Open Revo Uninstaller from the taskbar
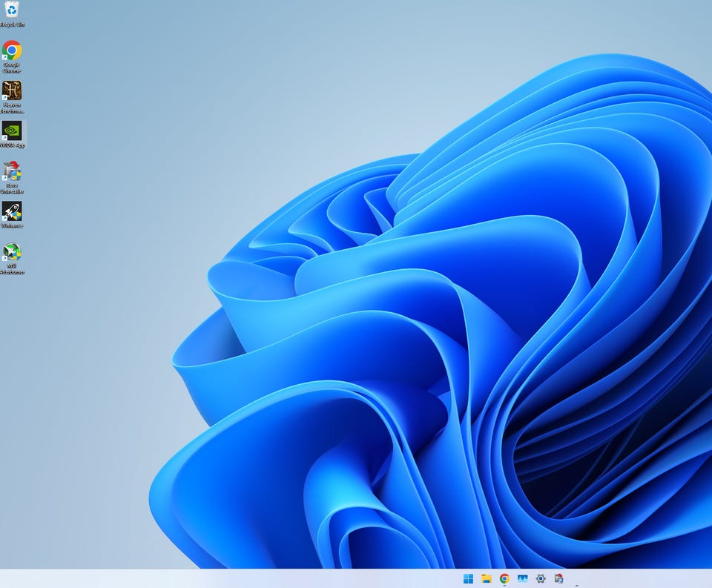This screenshot has width=712, height=588. coord(559,578)
